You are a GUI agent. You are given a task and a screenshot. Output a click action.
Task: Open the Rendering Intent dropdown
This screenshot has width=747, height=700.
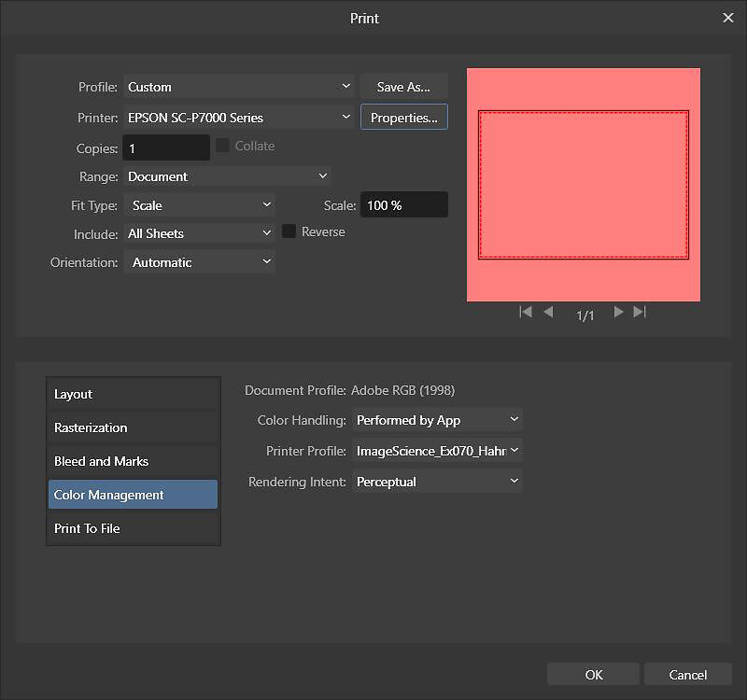(x=436, y=482)
